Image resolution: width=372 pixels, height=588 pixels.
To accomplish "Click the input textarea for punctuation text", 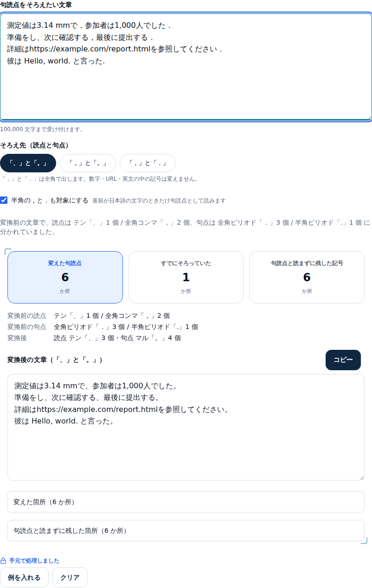I will pyautogui.click(x=186, y=67).
